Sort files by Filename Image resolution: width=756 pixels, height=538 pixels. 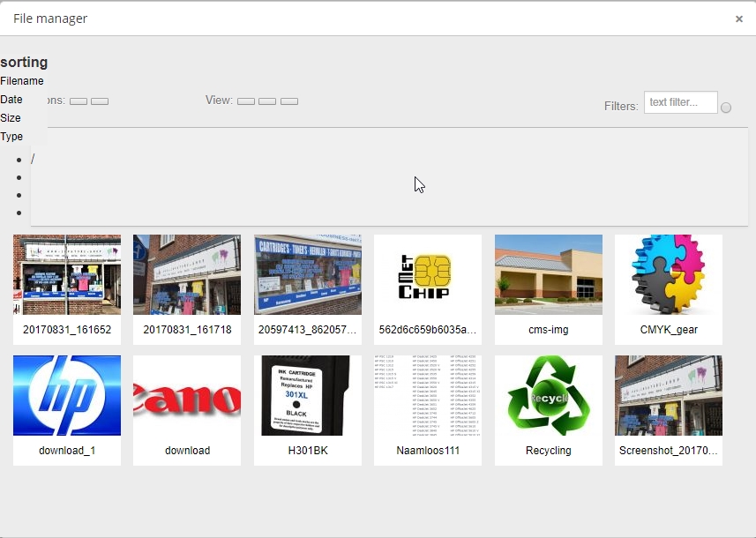pos(22,81)
